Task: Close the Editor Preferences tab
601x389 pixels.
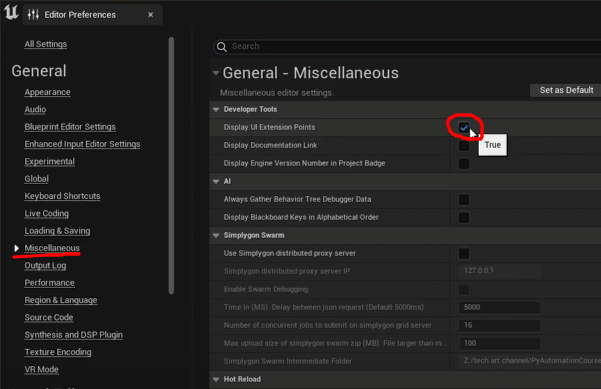Action: [151, 15]
